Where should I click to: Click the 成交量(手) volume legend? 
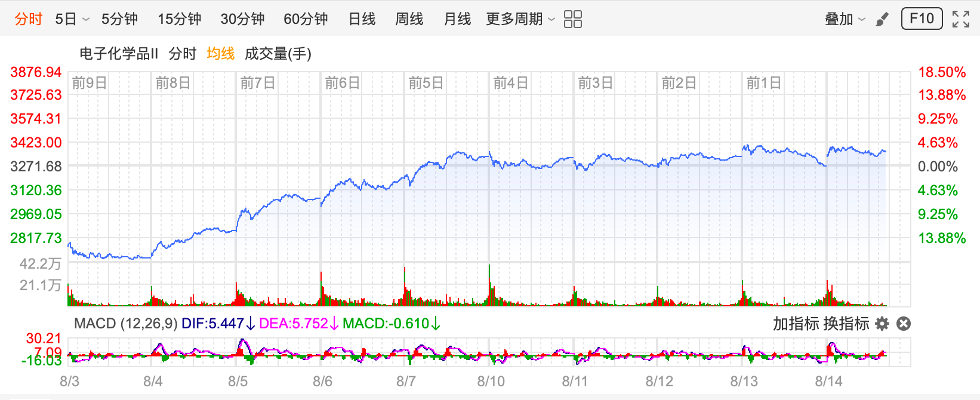[278, 54]
